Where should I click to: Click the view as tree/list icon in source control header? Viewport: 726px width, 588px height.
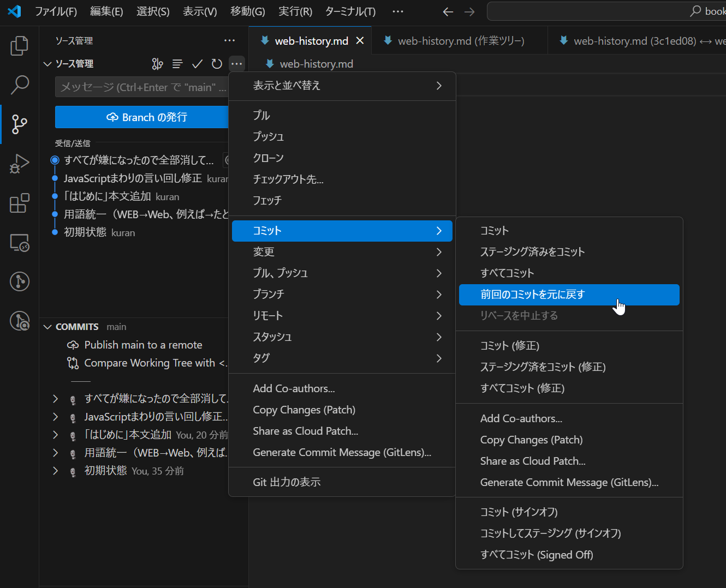coord(177,64)
